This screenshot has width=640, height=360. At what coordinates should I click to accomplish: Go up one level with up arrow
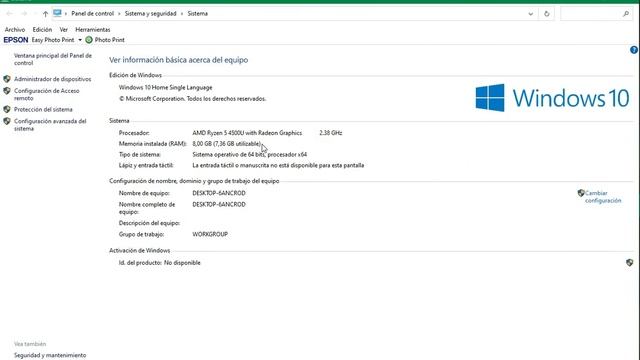(x=45, y=14)
